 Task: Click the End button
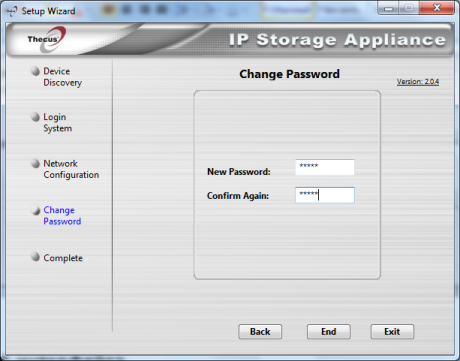329,332
